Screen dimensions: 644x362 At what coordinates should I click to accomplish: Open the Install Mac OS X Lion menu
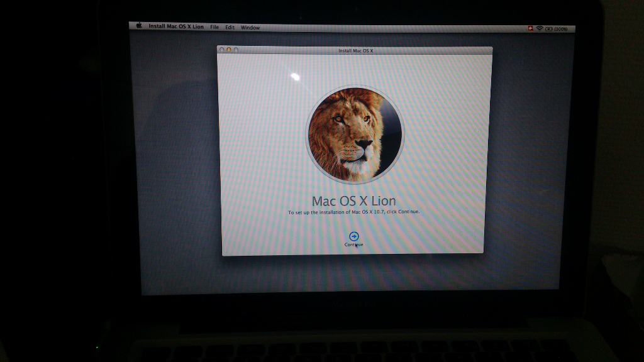[176, 26]
